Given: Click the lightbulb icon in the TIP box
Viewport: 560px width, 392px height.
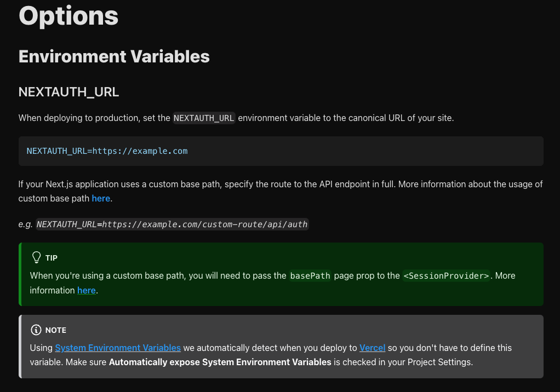Looking at the screenshot, I should coord(36,257).
